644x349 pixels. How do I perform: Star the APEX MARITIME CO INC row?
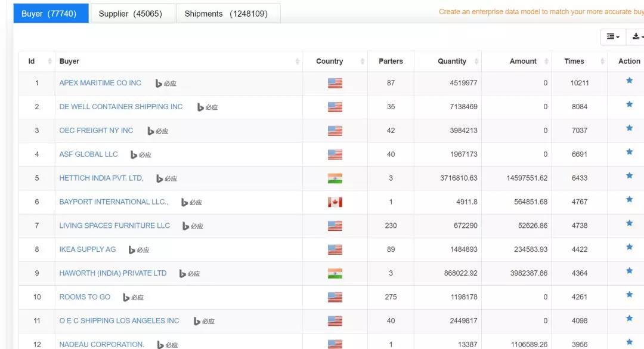pyautogui.click(x=629, y=81)
